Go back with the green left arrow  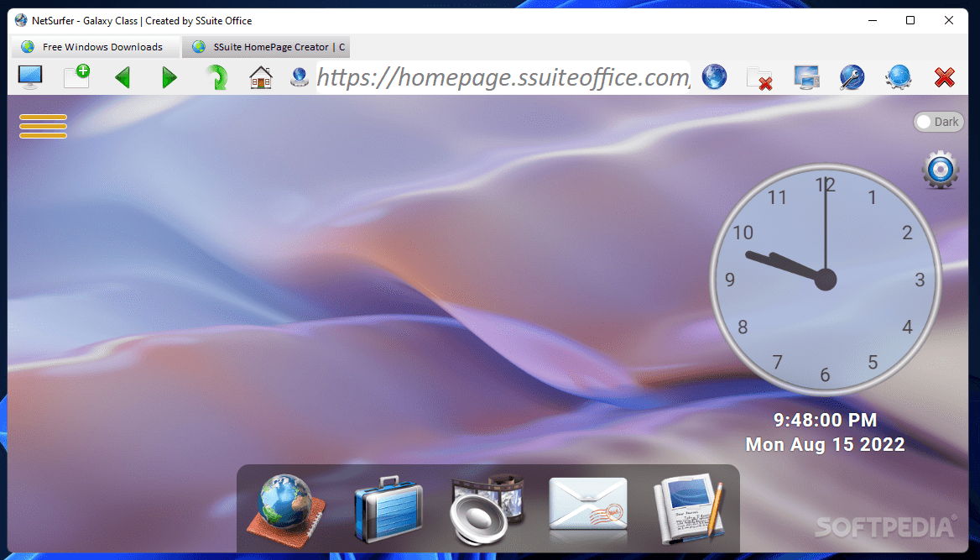coord(122,77)
